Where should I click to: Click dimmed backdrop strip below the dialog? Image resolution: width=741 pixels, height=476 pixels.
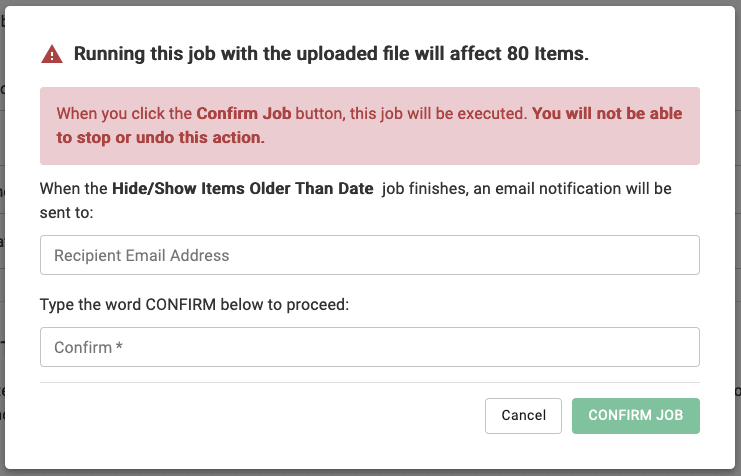point(370,473)
